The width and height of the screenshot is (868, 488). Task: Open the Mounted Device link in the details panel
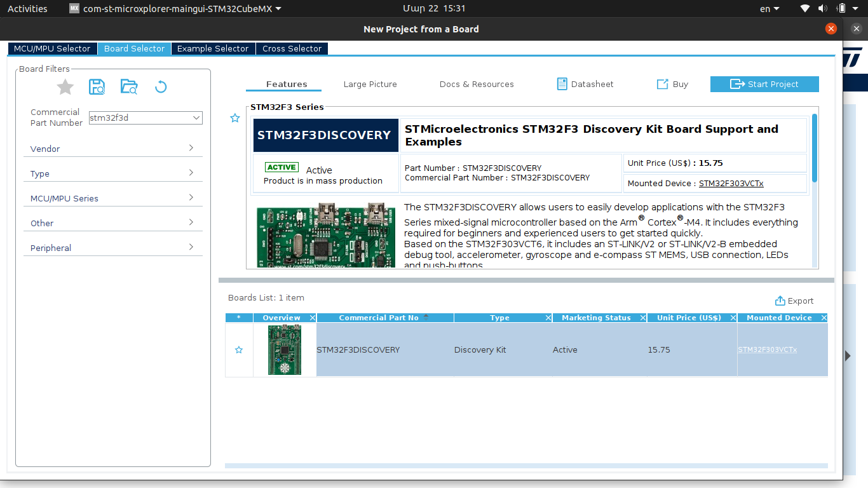pos(731,184)
